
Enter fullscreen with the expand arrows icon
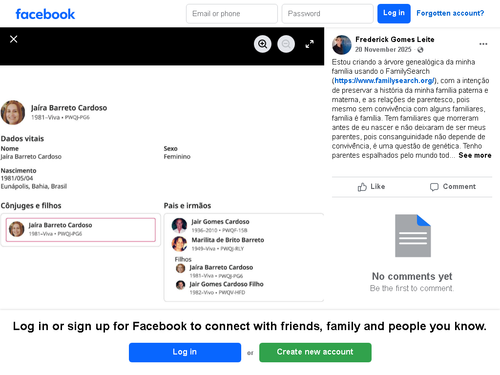310,44
